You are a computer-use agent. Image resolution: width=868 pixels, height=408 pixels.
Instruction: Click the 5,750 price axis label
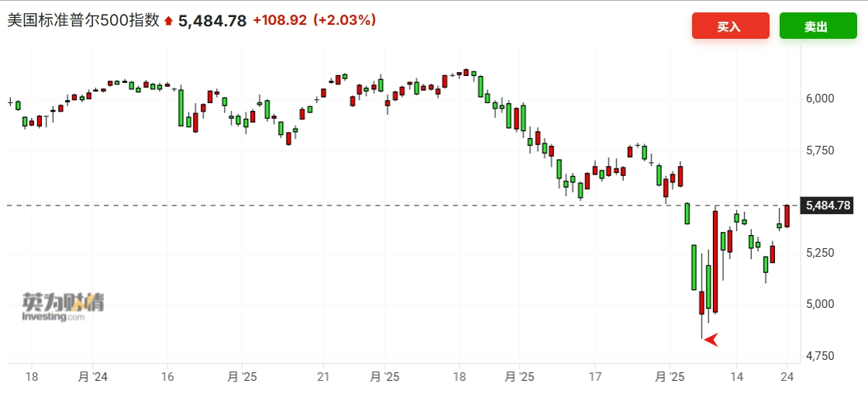tap(821, 150)
